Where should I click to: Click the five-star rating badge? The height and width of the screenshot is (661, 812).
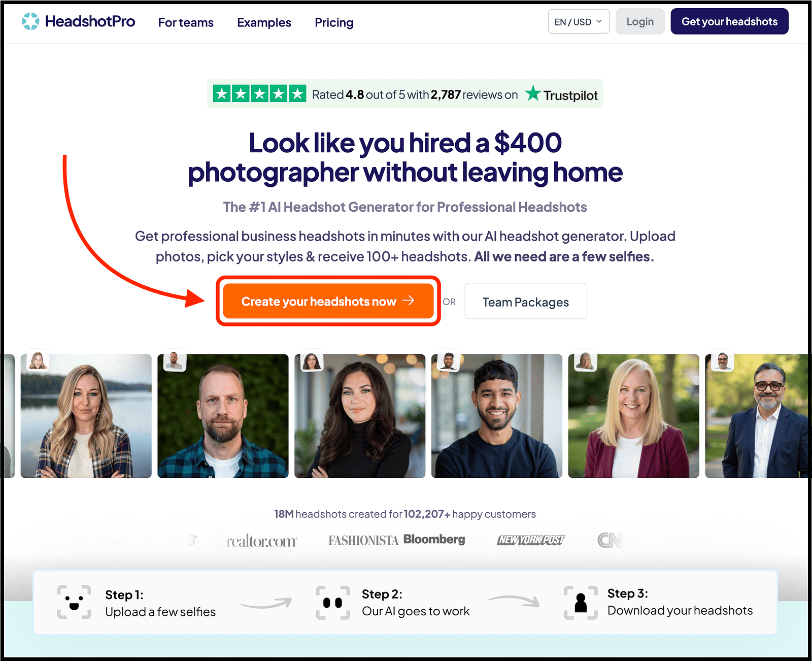(x=259, y=94)
